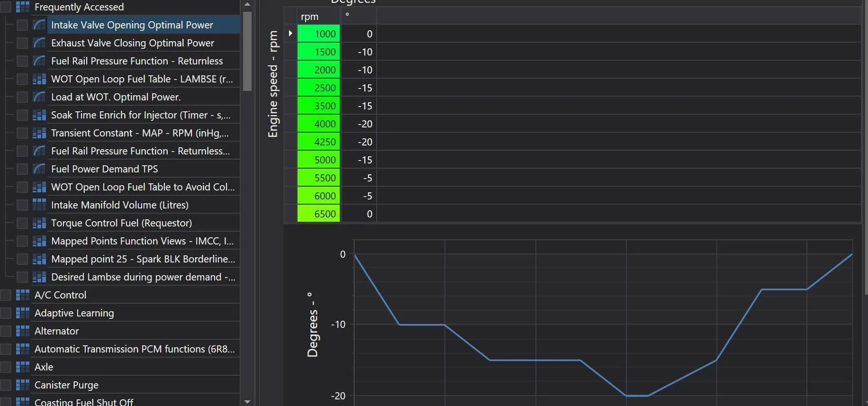Click the degrees value for the 4000 rpm row
Image resolution: width=868 pixels, height=406 pixels.
click(x=359, y=124)
